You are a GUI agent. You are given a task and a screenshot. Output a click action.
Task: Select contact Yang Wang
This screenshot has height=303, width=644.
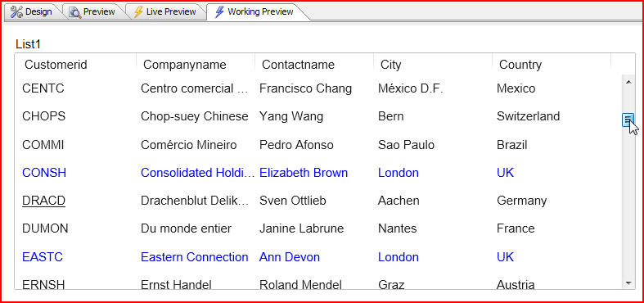pyautogui.click(x=291, y=116)
